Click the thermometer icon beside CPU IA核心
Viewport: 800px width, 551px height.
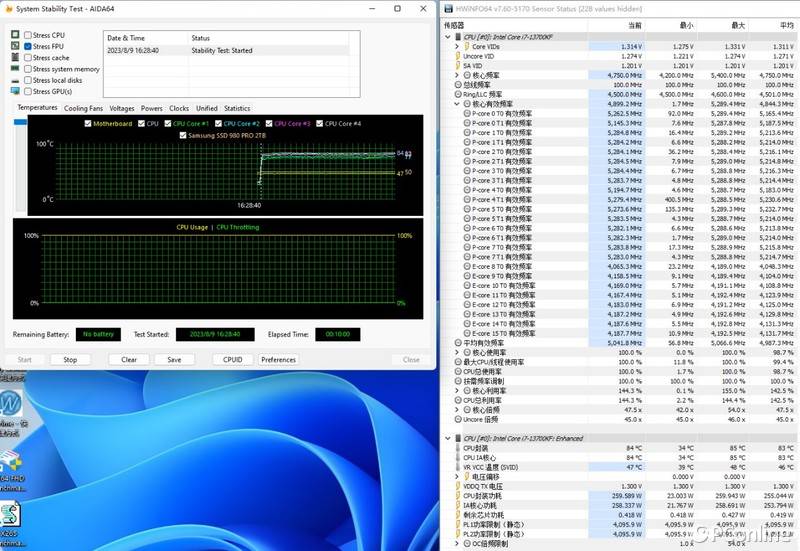pos(458,458)
